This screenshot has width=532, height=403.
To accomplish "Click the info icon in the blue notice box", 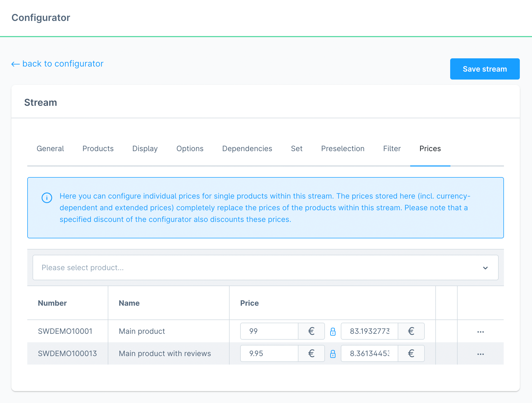I will tap(46, 197).
